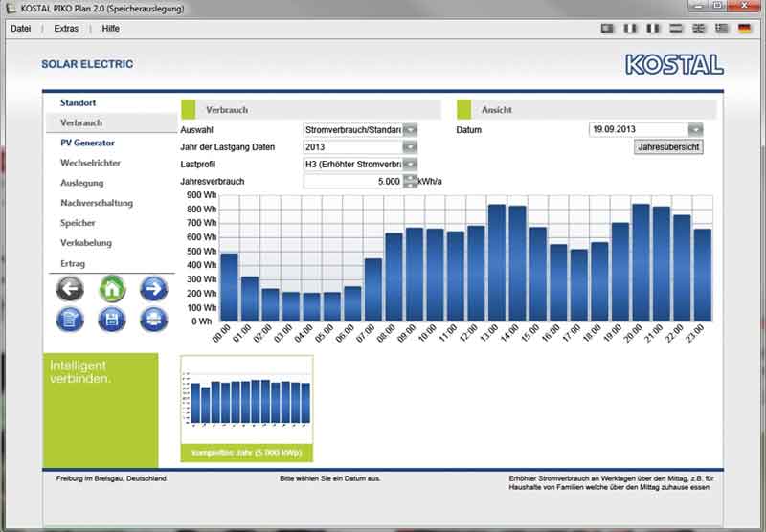
Task: Open the Auslegung step
Action: 82,183
